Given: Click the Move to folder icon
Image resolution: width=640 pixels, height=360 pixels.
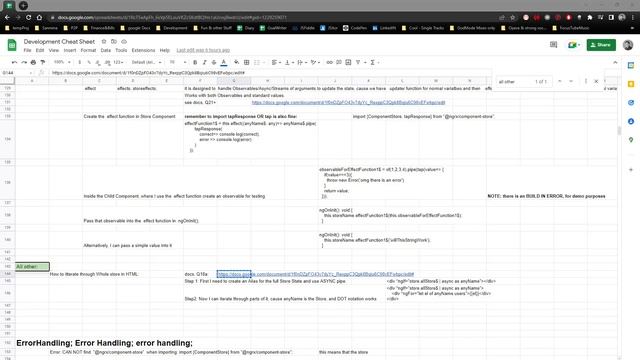Looking at the screenshot, I should pos(114,42).
